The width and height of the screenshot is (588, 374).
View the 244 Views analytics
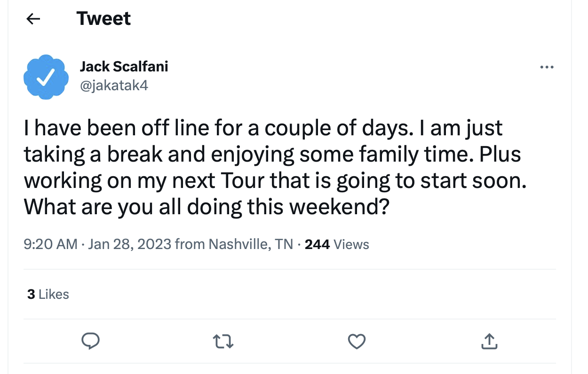pos(337,244)
